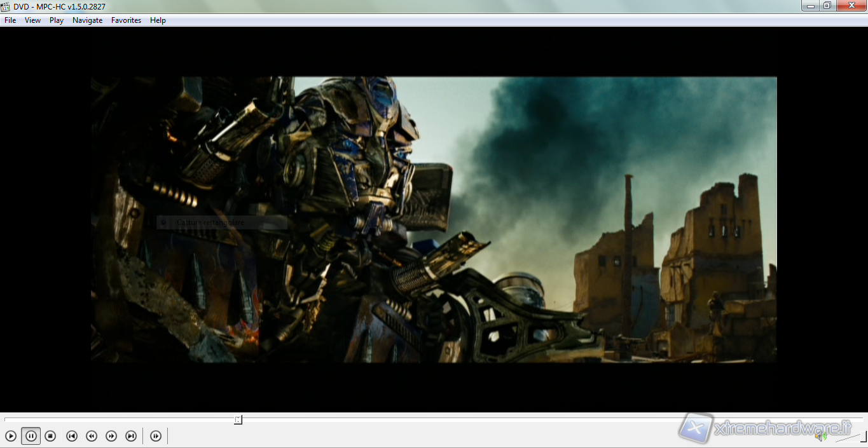Click the MPC-HC icon in the title bar
Image resolution: width=868 pixels, height=448 pixels.
6,6
